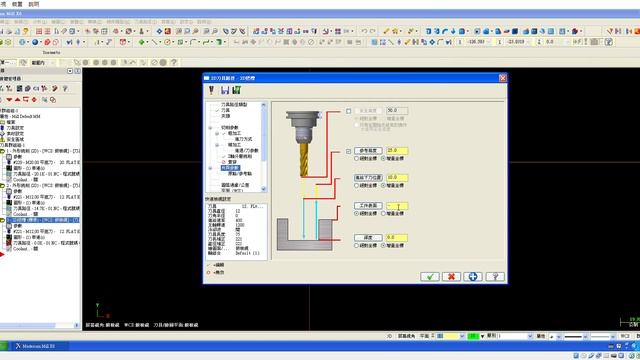Click the Undo arrow in main toolbar

point(363,31)
